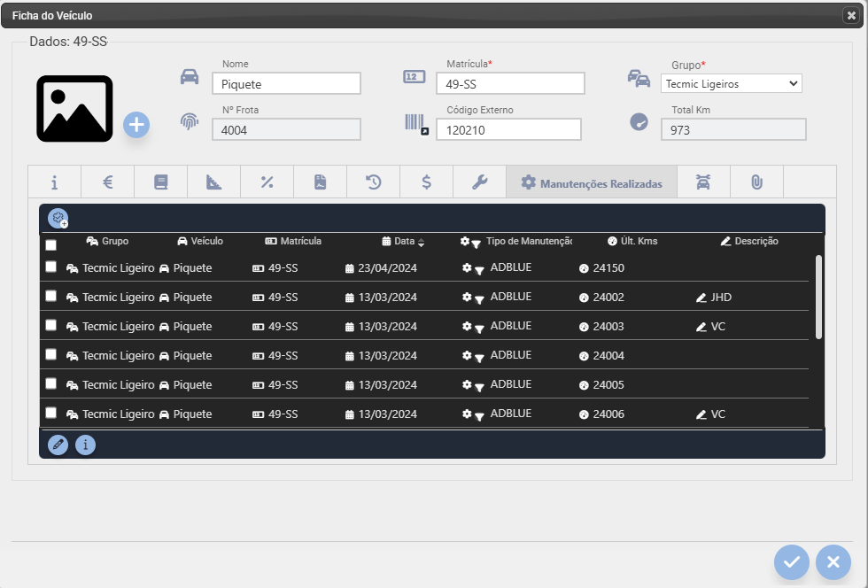Viewport: 868px width, 588px height.
Task: Click the barcode icon next to Código Externo
Action: point(416,124)
